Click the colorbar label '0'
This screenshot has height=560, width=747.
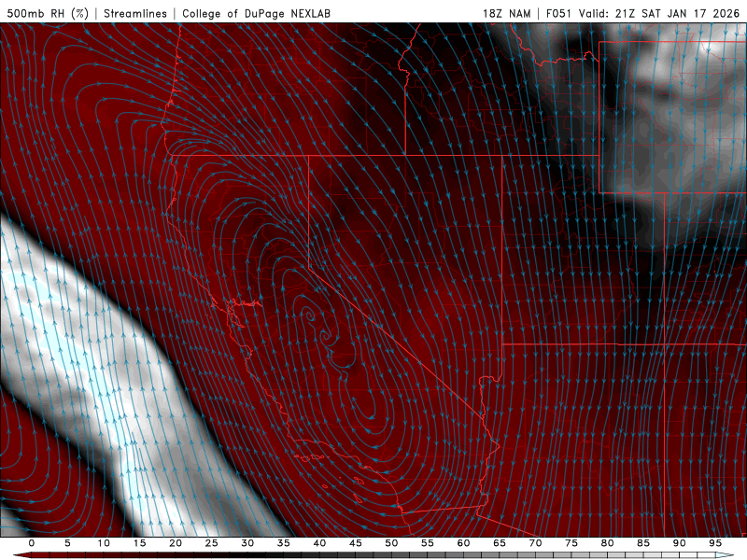pyautogui.click(x=32, y=543)
